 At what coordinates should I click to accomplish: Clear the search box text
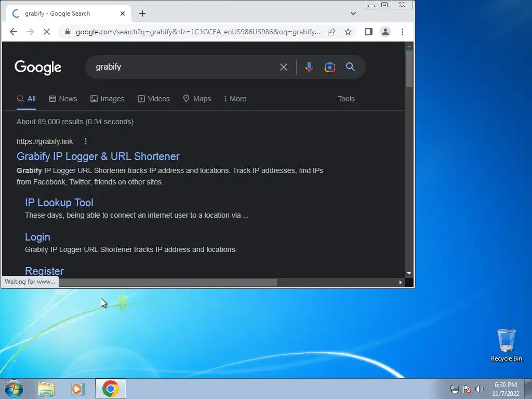click(x=284, y=67)
